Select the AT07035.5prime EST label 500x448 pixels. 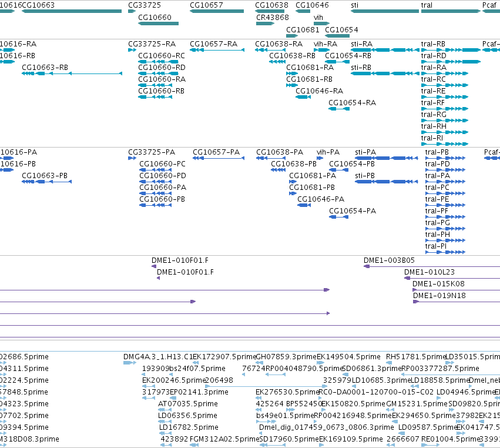(188, 404)
